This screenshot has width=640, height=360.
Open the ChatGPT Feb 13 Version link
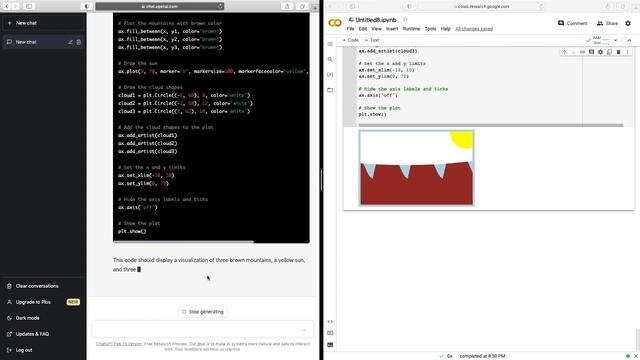tap(119, 344)
